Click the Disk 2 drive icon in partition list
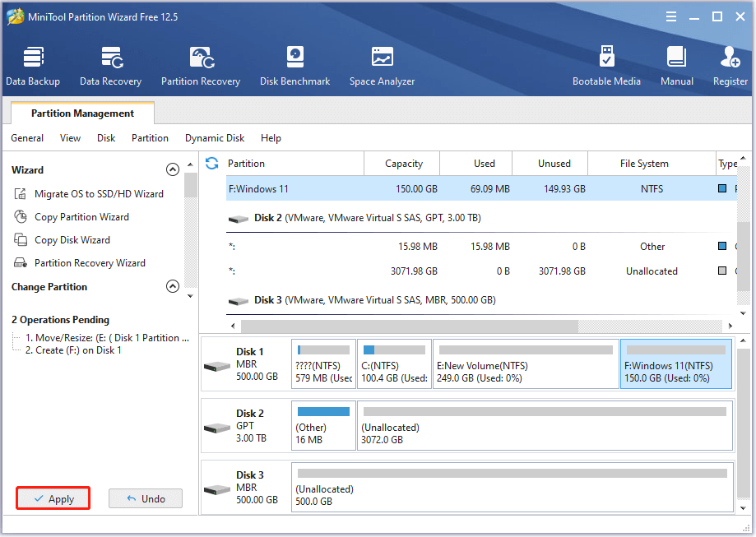Image resolution: width=756 pixels, height=537 pixels. click(239, 219)
